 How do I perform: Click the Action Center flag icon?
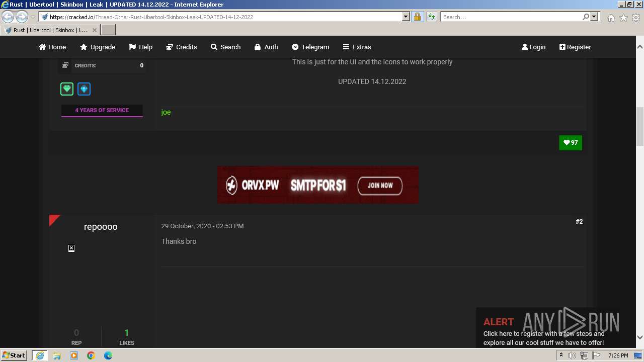point(596,355)
